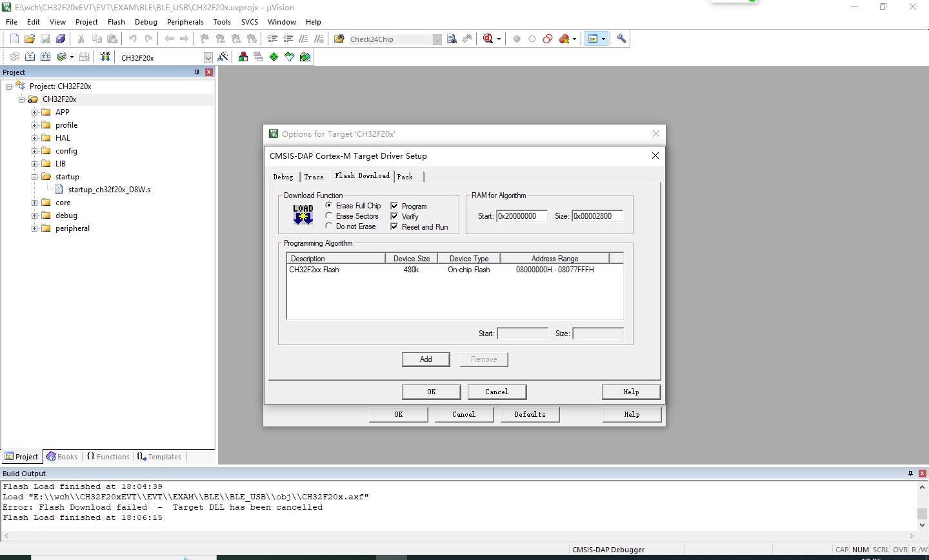
Task: Click the Disable all breakpoints icon
Action: click(548, 39)
